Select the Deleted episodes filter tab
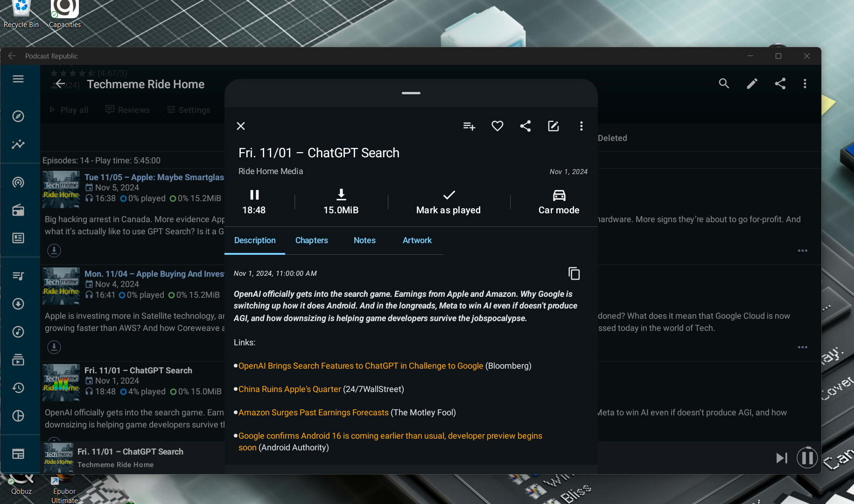The width and height of the screenshot is (854, 504). (x=612, y=138)
